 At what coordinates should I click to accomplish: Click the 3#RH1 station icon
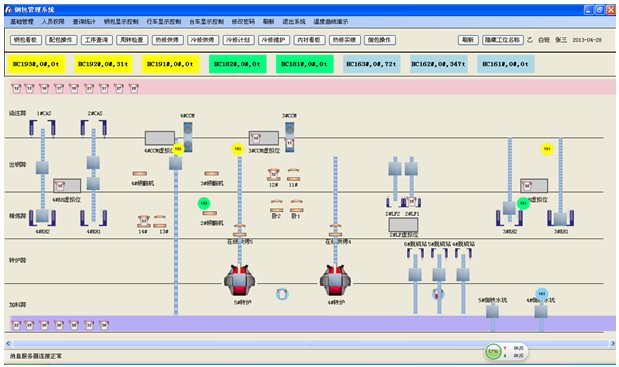click(560, 218)
